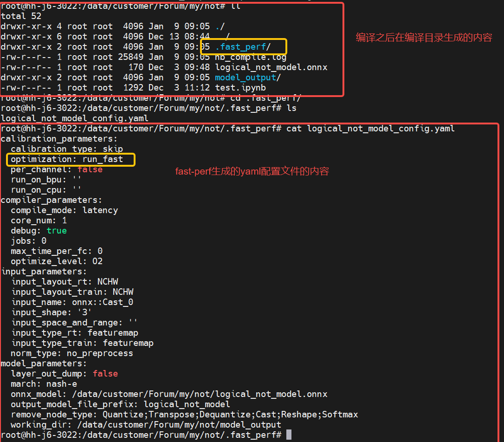
Task: Click the highlighted 'optimization: run_fast' line
Action: pos(67,159)
